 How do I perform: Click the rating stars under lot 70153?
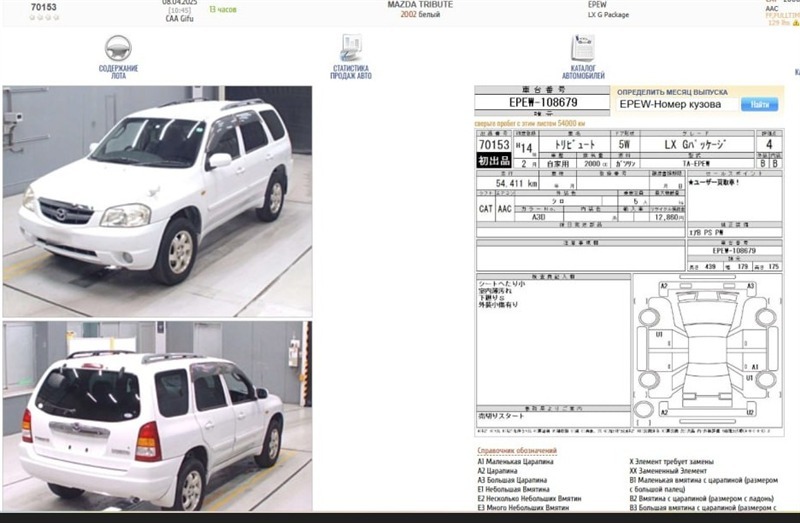(44, 17)
